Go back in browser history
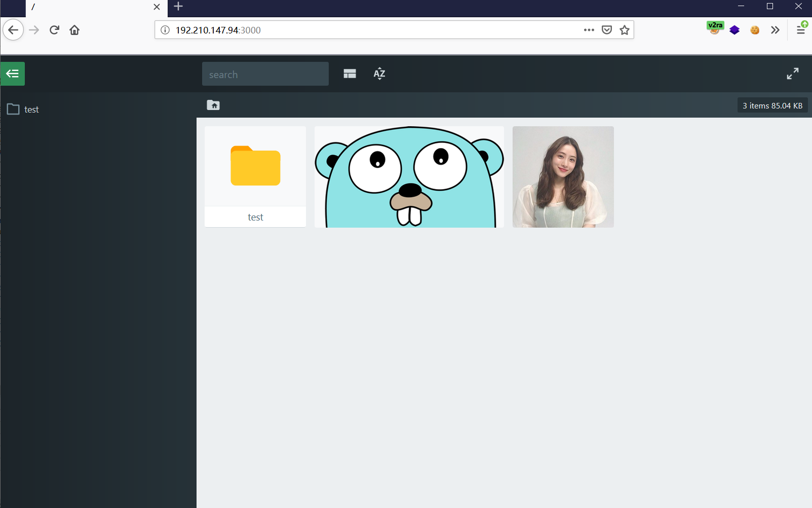 click(x=13, y=30)
